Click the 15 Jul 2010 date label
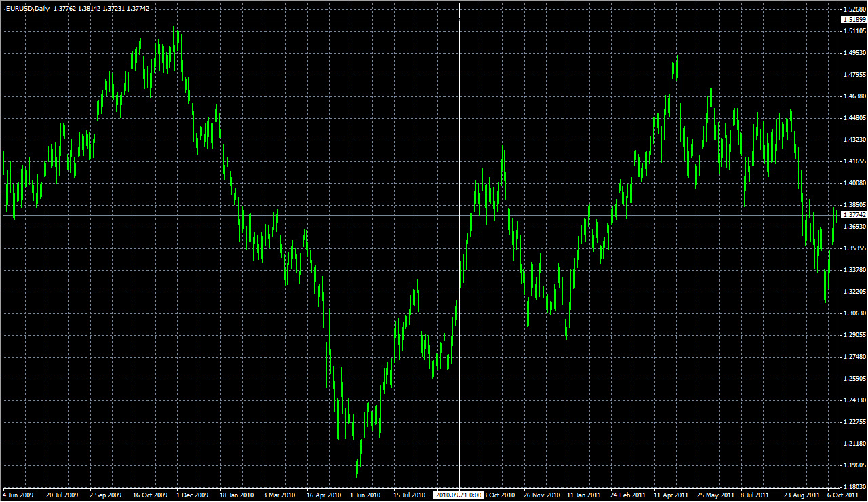The height and width of the screenshot is (502, 868). tap(410, 495)
